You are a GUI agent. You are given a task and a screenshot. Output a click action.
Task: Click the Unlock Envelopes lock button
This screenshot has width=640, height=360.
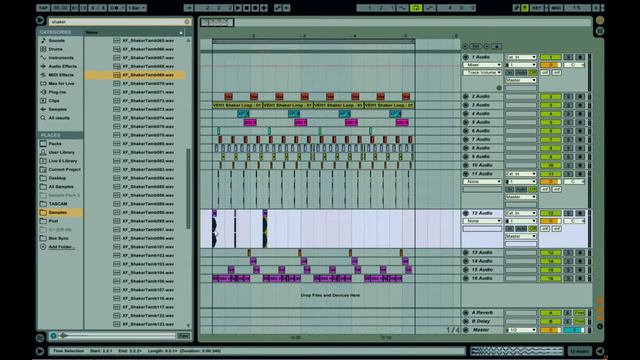[496, 46]
